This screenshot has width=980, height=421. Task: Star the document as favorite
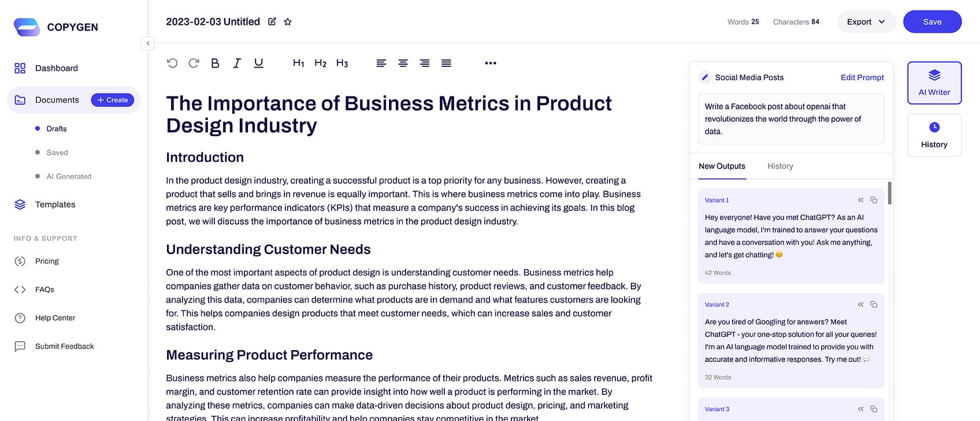(288, 22)
